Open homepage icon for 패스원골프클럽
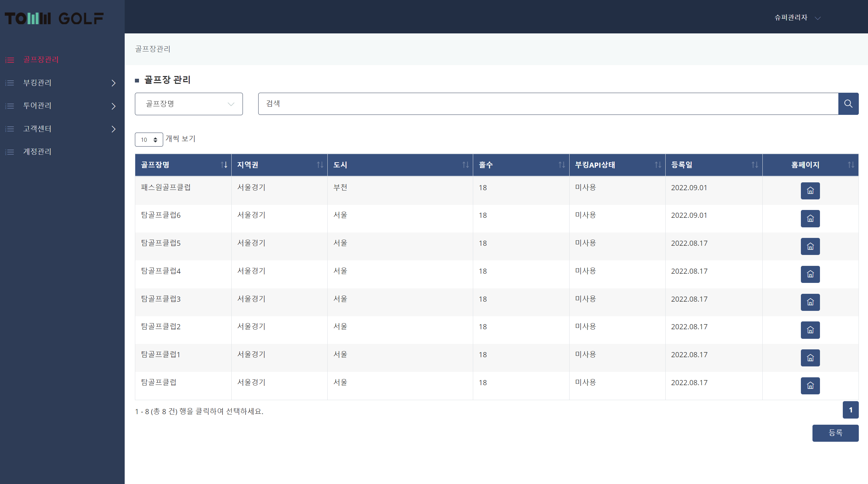 tap(810, 191)
